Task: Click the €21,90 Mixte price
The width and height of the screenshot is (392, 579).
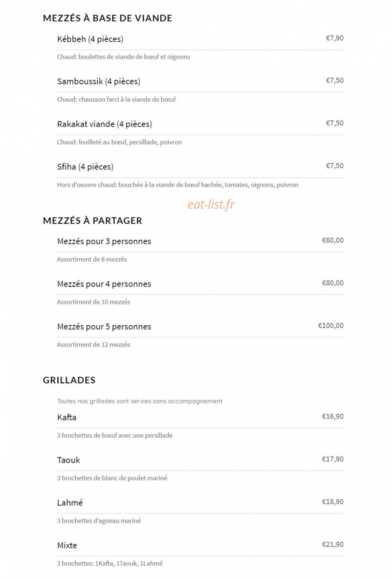Action: (333, 544)
